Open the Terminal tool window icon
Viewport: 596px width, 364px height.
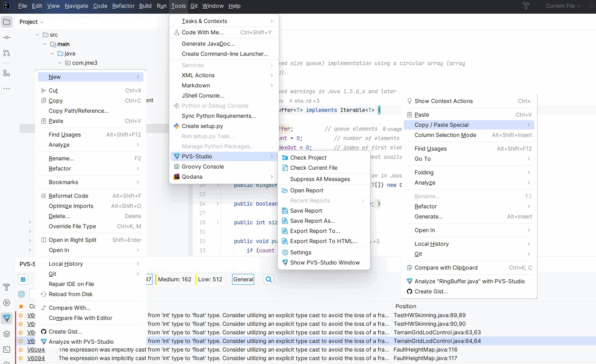pos(7,350)
